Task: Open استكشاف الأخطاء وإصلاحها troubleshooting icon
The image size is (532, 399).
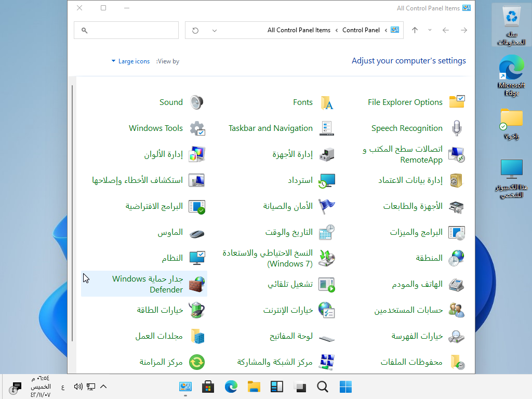Action: pos(197,180)
